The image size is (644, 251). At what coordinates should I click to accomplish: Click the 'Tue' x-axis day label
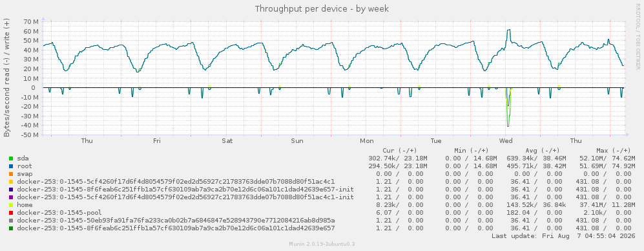coord(436,141)
